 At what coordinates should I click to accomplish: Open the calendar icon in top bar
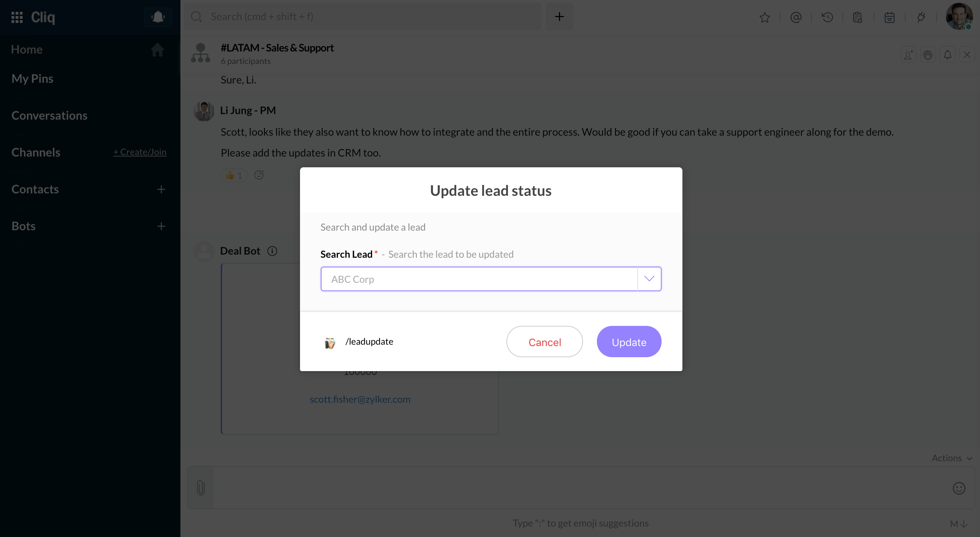pyautogui.click(x=890, y=17)
